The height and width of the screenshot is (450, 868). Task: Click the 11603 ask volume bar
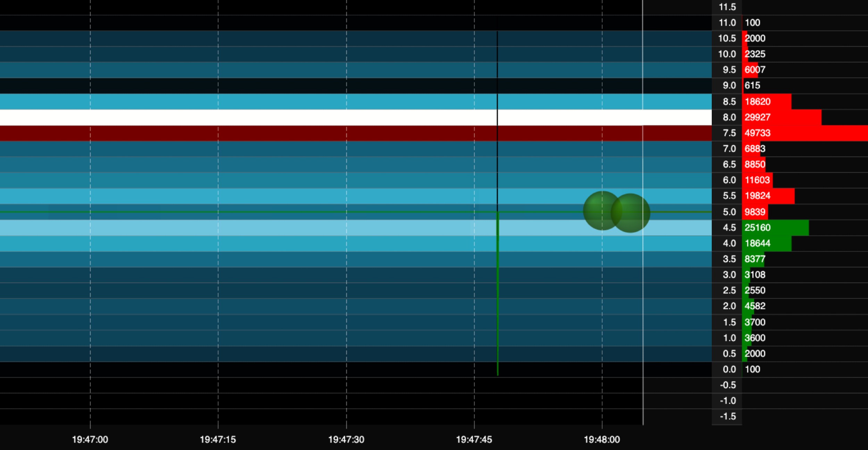pos(758,180)
